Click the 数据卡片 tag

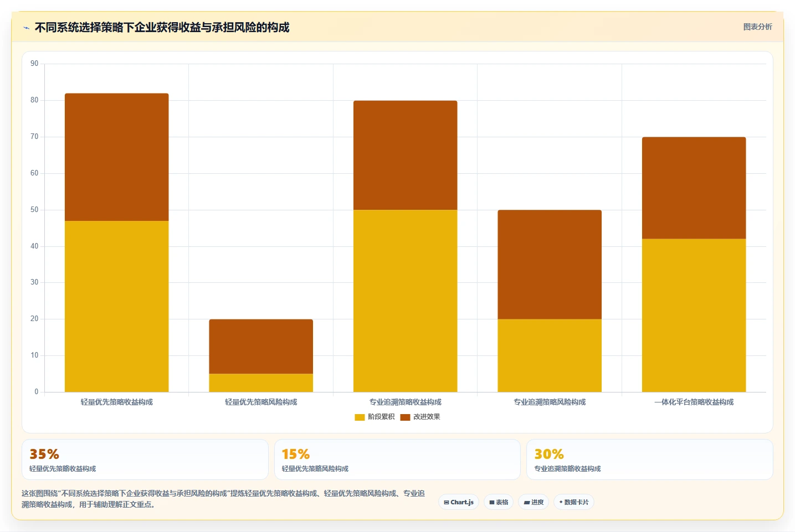[x=574, y=502]
